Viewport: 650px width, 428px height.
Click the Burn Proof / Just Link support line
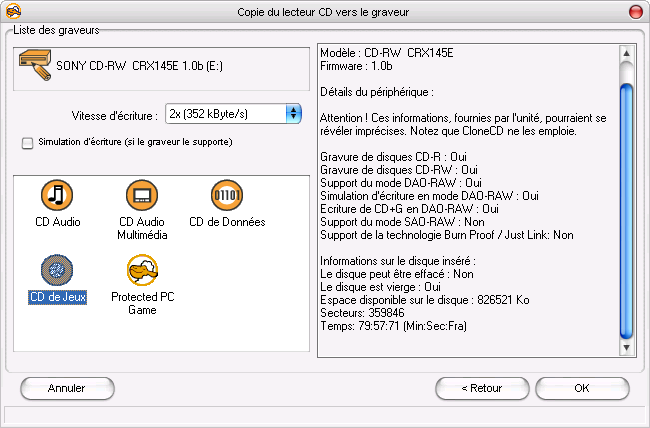[x=447, y=235]
